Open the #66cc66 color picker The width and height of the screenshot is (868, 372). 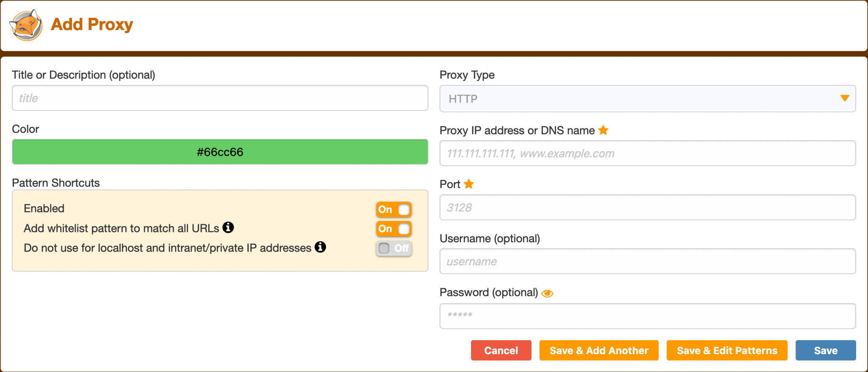pos(220,152)
